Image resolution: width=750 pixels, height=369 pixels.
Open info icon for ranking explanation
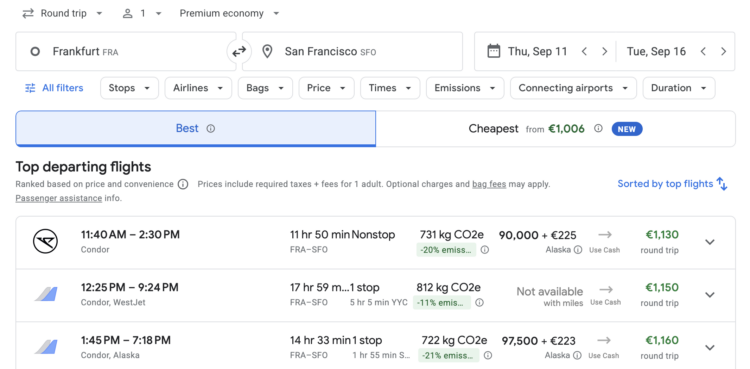(x=183, y=184)
